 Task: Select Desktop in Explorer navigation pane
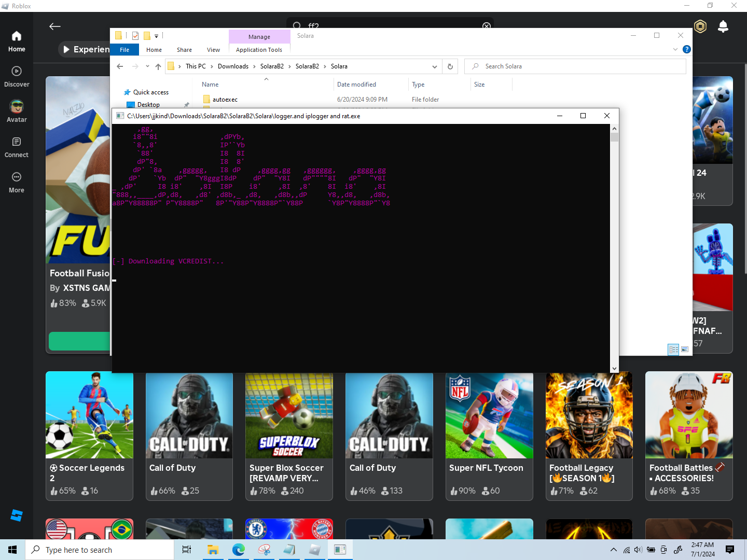[x=148, y=105]
